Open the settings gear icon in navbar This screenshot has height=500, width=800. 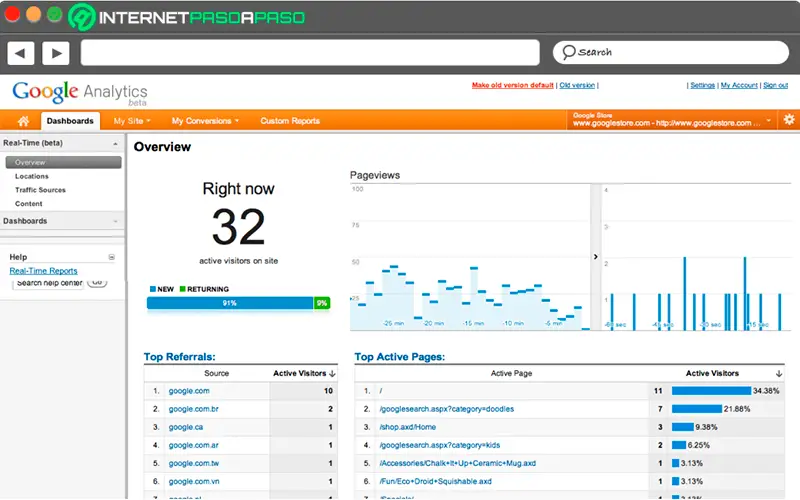coord(789,120)
